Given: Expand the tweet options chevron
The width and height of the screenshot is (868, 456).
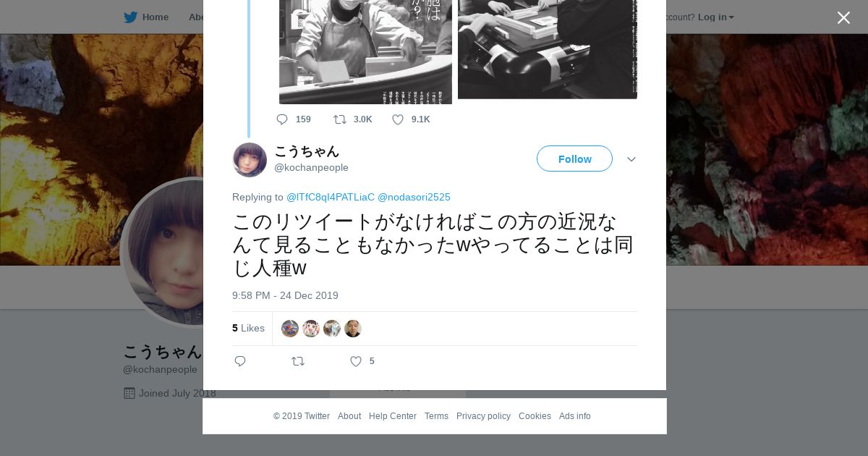Looking at the screenshot, I should 631,159.
